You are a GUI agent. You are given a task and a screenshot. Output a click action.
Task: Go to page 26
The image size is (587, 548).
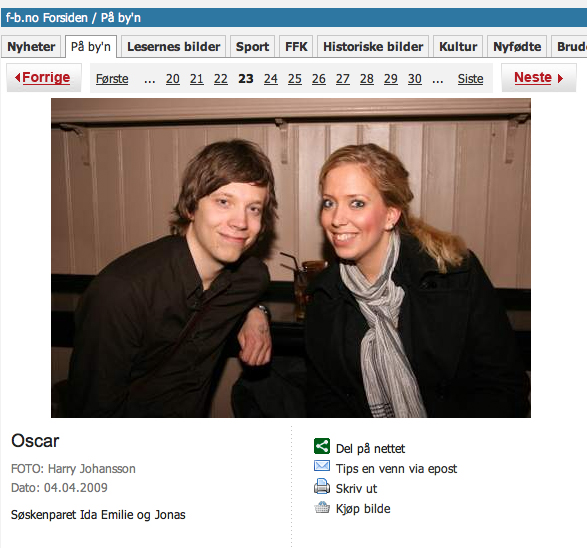pyautogui.click(x=319, y=79)
